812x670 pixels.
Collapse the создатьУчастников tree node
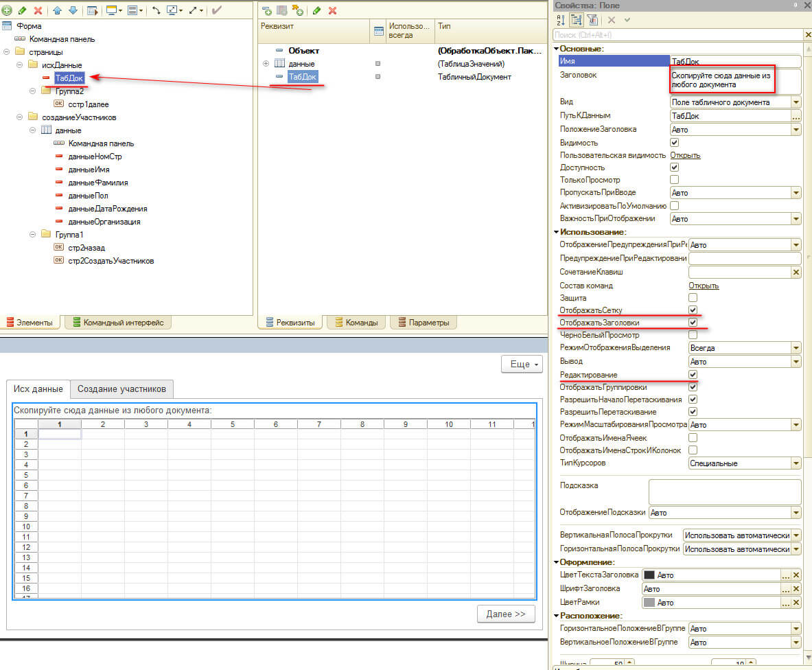coord(20,117)
